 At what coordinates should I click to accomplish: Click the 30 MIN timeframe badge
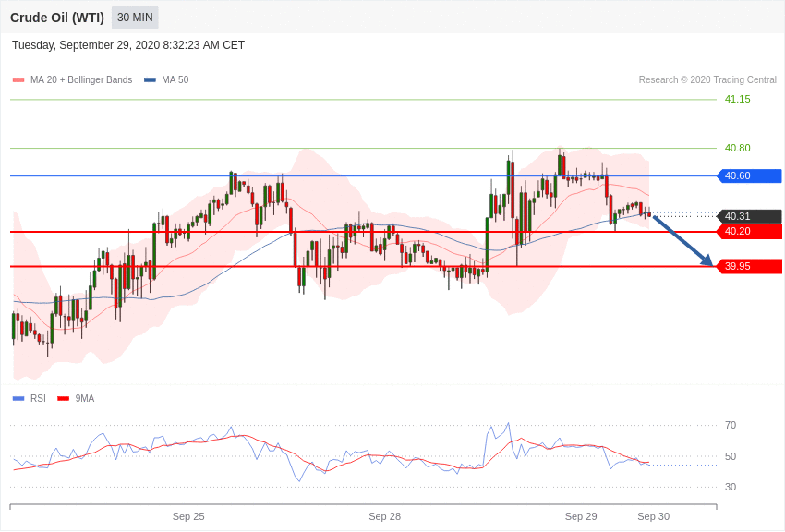tap(135, 18)
